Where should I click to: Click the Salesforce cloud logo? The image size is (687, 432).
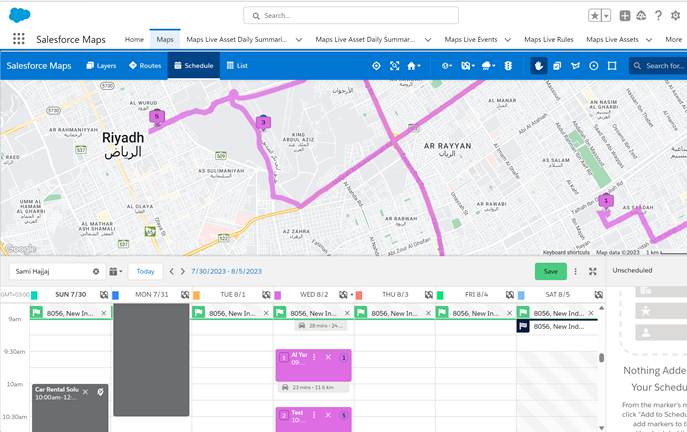(19, 15)
